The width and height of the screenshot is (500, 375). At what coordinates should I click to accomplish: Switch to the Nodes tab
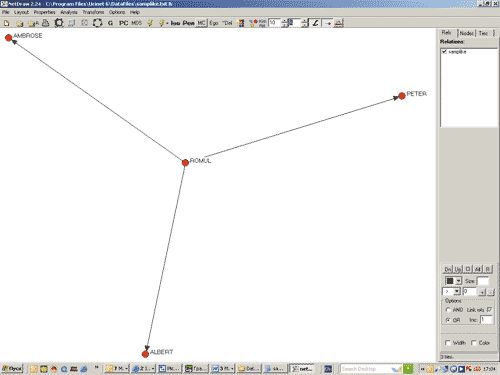coord(466,33)
